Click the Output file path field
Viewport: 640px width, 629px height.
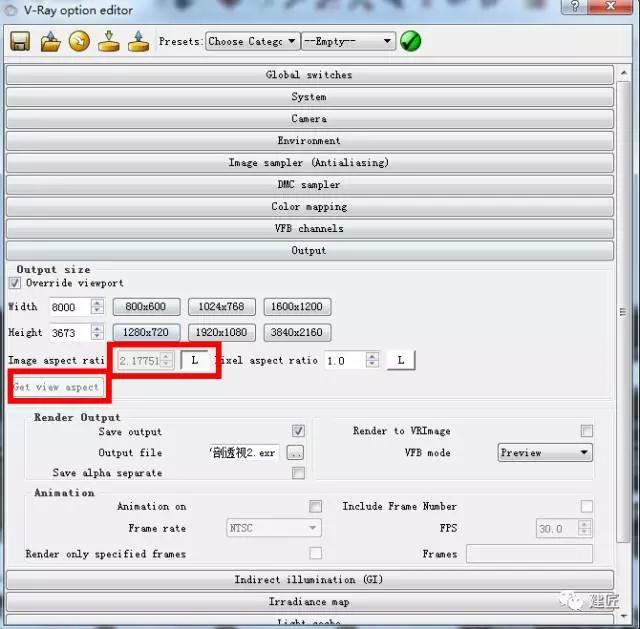[244, 453]
